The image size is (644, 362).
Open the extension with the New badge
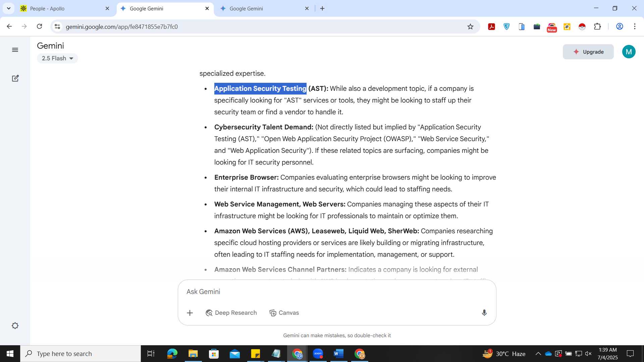coord(552,27)
